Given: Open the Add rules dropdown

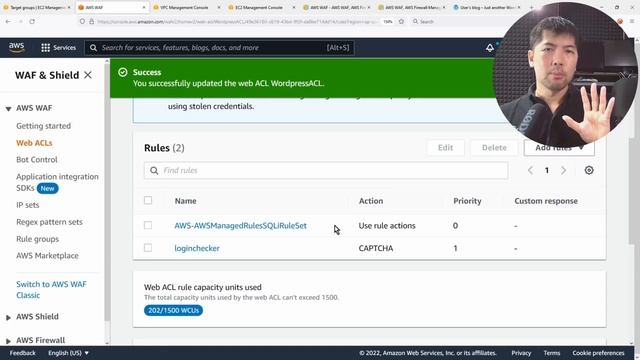Looking at the screenshot, I should 559,148.
